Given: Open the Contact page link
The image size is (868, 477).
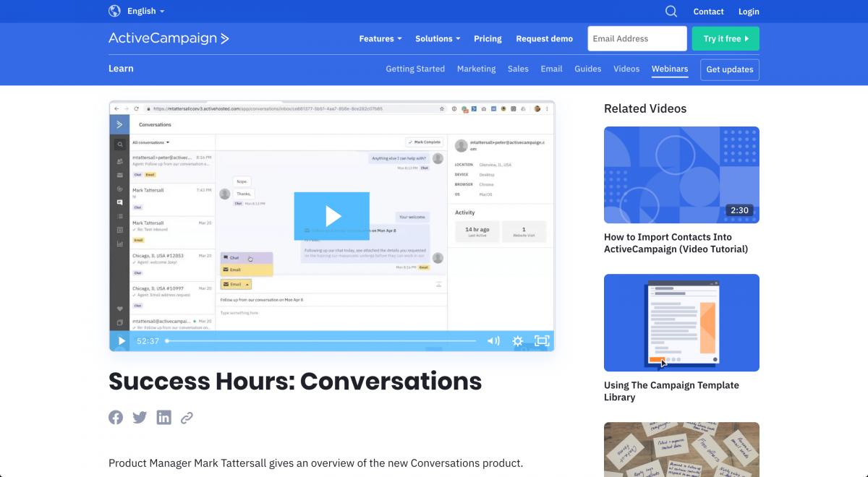Looking at the screenshot, I should click(708, 12).
